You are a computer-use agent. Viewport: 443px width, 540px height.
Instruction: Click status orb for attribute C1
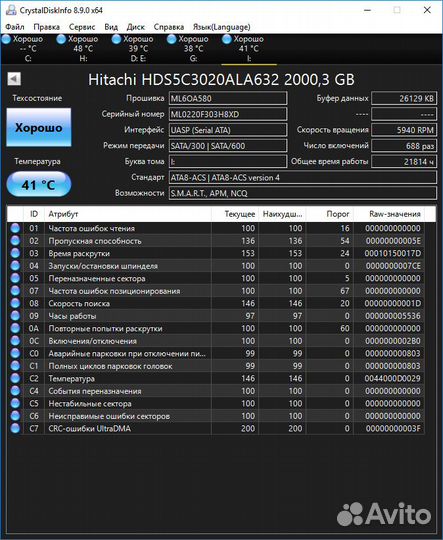point(15,366)
